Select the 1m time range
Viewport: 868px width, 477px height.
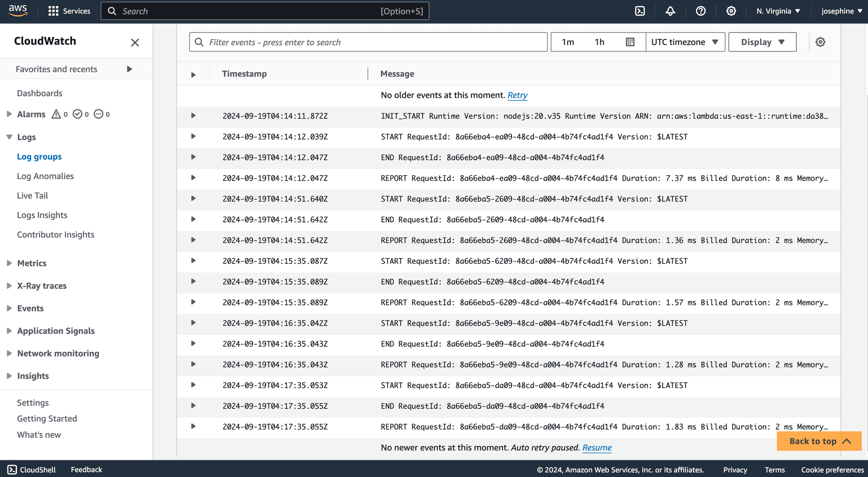(568, 42)
